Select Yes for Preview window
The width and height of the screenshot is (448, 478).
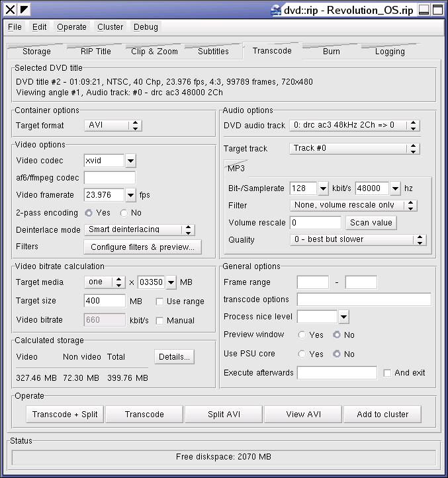(302, 335)
